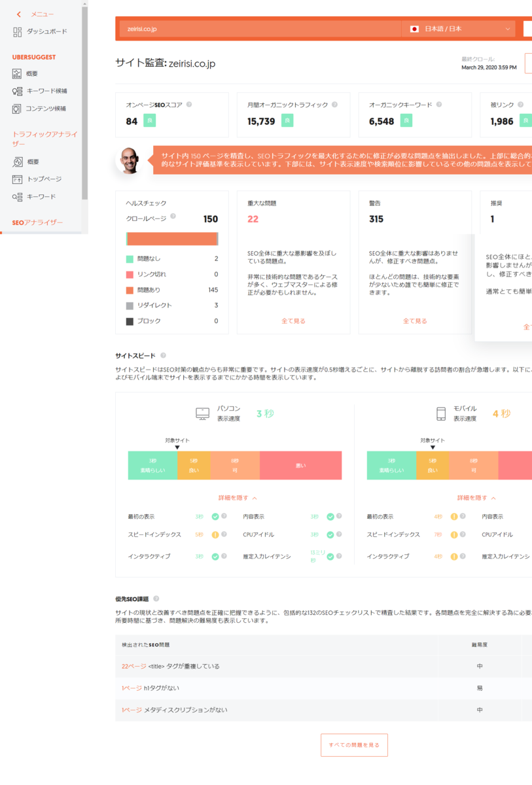
Task: Click the 6,548 organic keywords value
Action: (x=381, y=121)
